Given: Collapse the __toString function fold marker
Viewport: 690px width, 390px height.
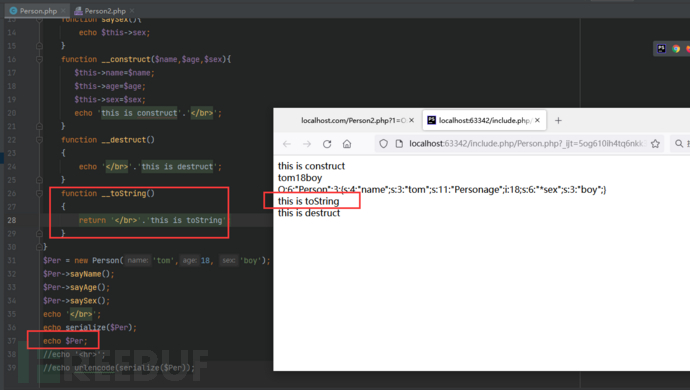Looking at the screenshot, I should point(39,193).
